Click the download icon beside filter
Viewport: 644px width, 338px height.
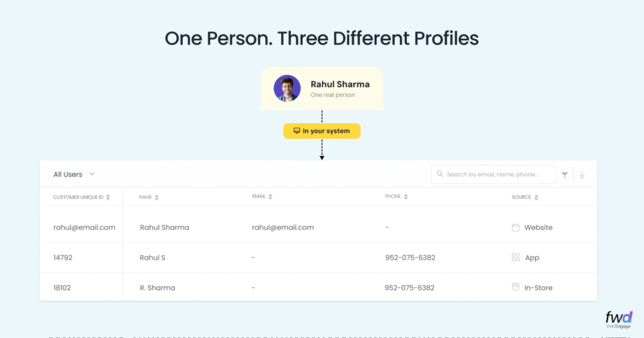click(x=582, y=175)
